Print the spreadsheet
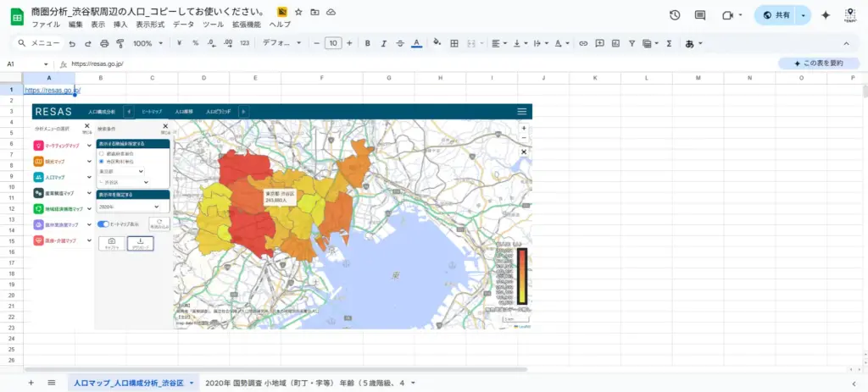Image resolution: width=868 pixels, height=392 pixels. pyautogui.click(x=104, y=43)
